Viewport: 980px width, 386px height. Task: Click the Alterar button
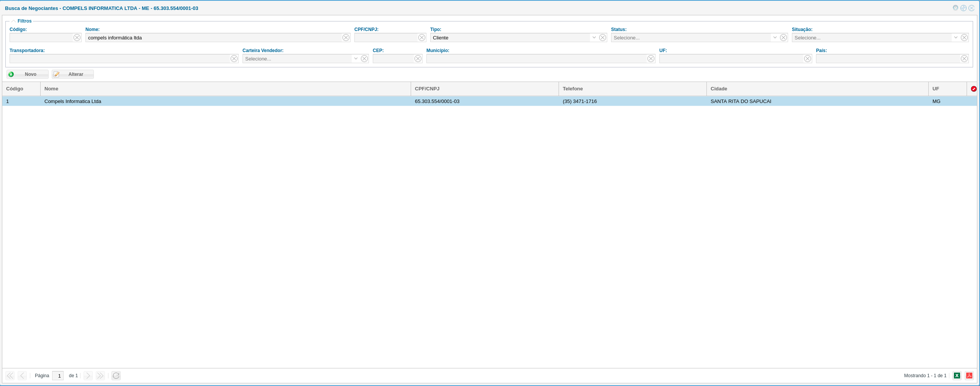(x=73, y=74)
